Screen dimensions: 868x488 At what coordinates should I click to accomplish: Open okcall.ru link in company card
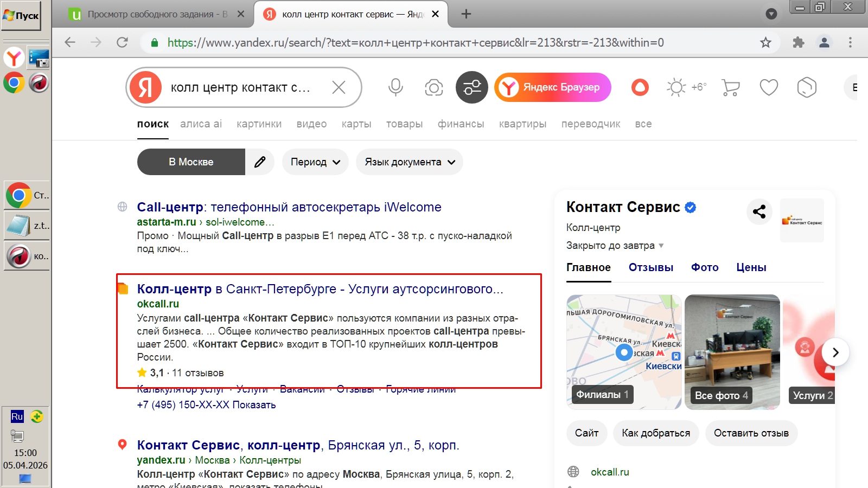(610, 472)
